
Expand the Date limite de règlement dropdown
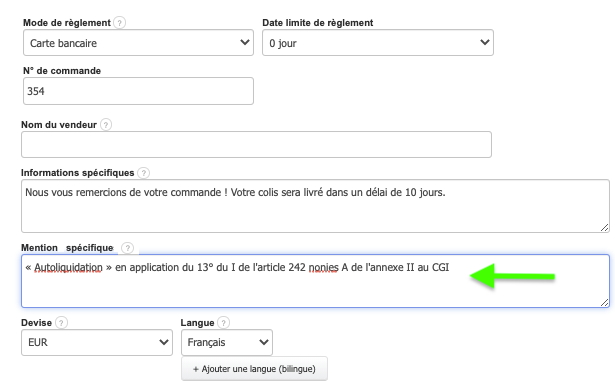point(378,42)
